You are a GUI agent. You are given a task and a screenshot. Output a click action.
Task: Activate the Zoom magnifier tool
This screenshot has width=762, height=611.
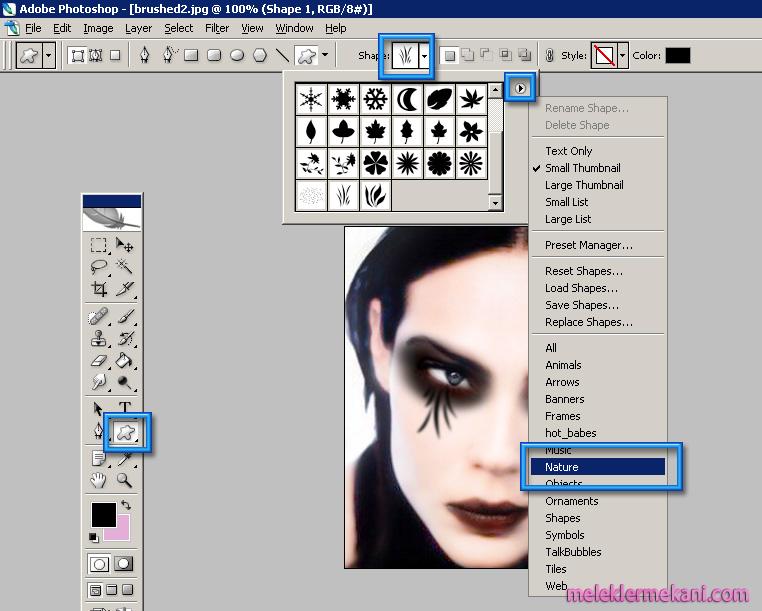click(x=125, y=480)
